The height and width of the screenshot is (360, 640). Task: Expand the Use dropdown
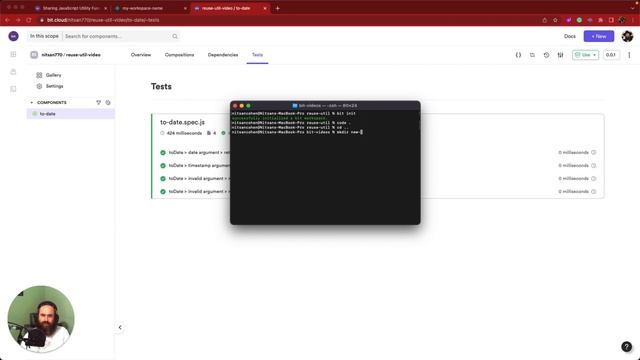tap(585, 55)
